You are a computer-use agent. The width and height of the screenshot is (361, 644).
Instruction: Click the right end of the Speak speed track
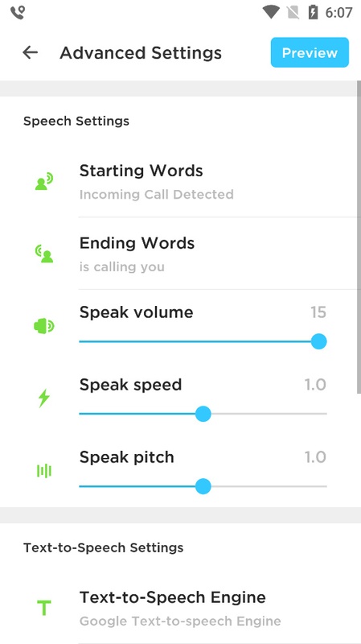pyautogui.click(x=324, y=414)
